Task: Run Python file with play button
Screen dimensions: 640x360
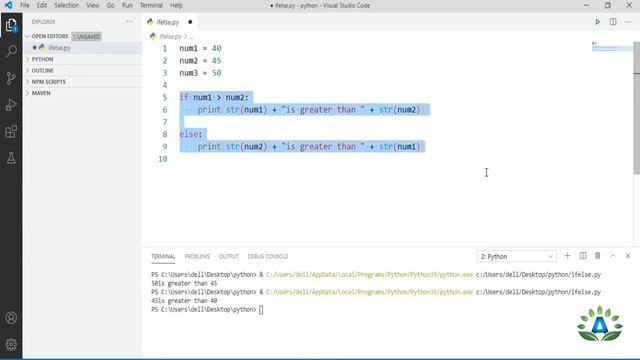Action: coord(597,22)
